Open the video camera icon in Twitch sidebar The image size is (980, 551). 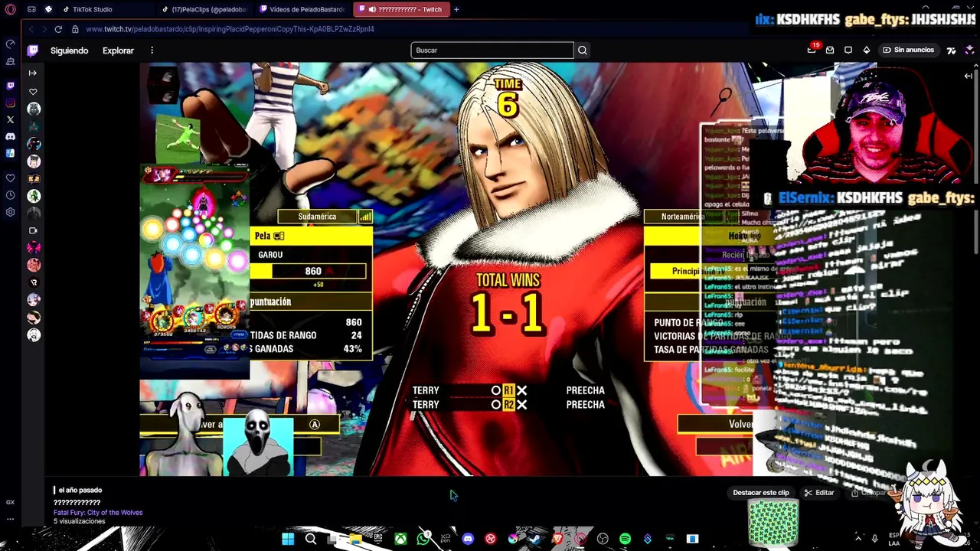(33, 230)
